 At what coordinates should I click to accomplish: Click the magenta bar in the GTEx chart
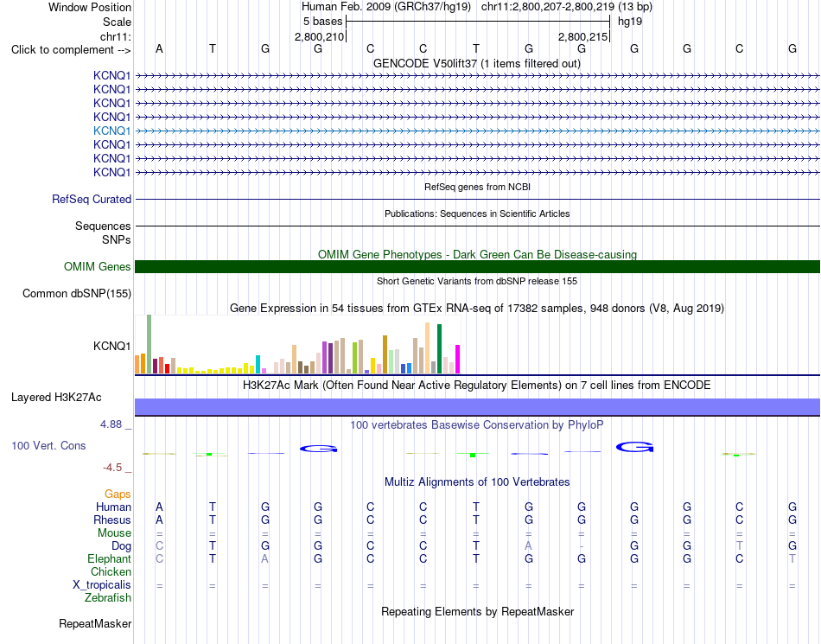(x=458, y=359)
